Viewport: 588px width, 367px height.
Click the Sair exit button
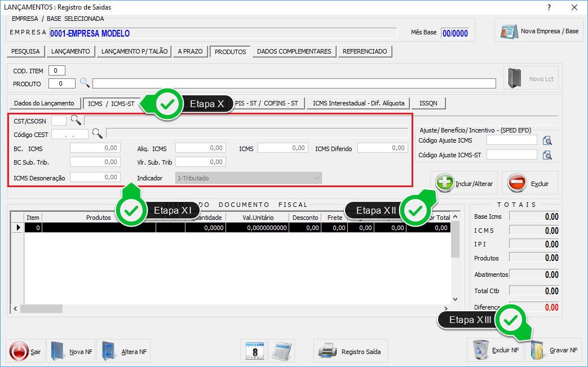(26, 352)
